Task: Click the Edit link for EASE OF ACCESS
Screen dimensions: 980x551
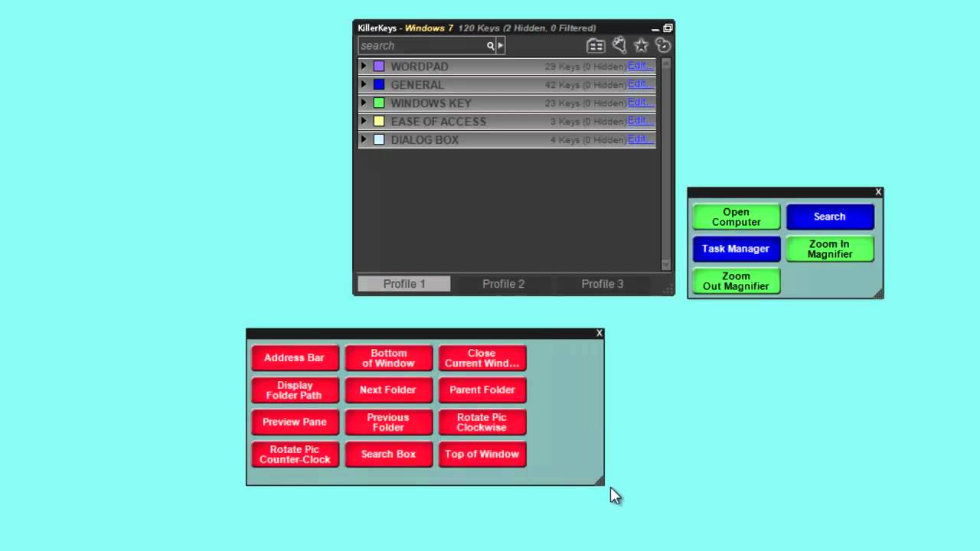Action: (x=640, y=121)
